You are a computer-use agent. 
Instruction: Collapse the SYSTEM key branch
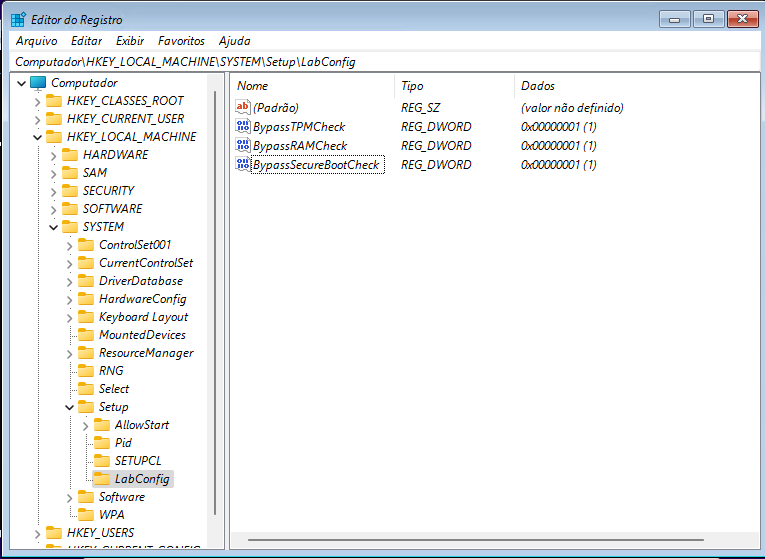coord(54,227)
